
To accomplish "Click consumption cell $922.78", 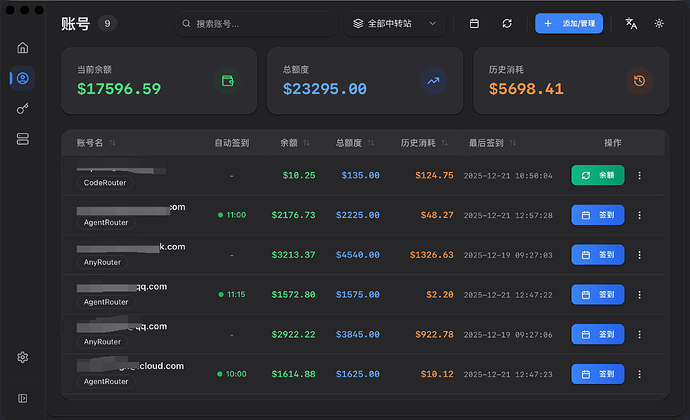I will (434, 335).
